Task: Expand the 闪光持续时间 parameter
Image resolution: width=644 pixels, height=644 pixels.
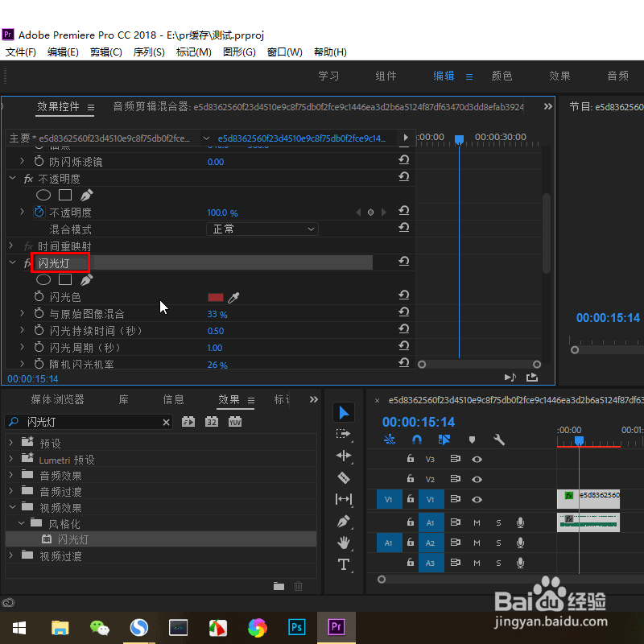Action: tap(23, 330)
